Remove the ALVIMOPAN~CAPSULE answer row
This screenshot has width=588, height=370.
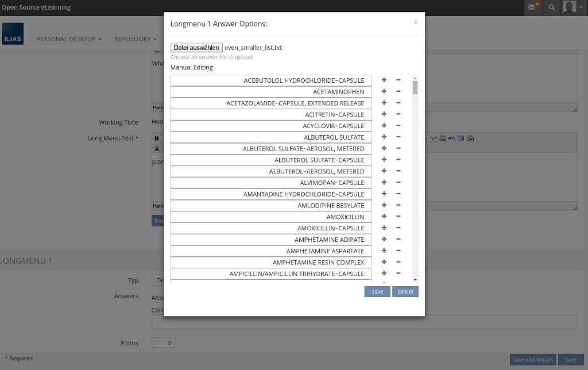399,182
